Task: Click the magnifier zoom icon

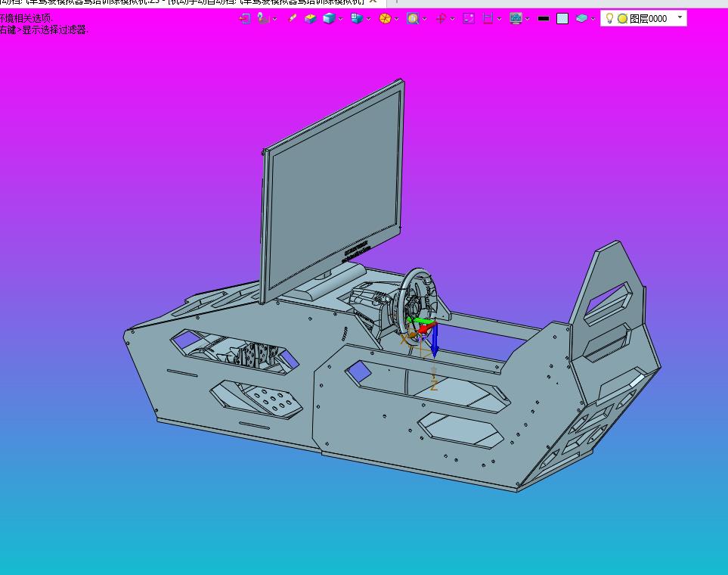Action: (x=413, y=19)
